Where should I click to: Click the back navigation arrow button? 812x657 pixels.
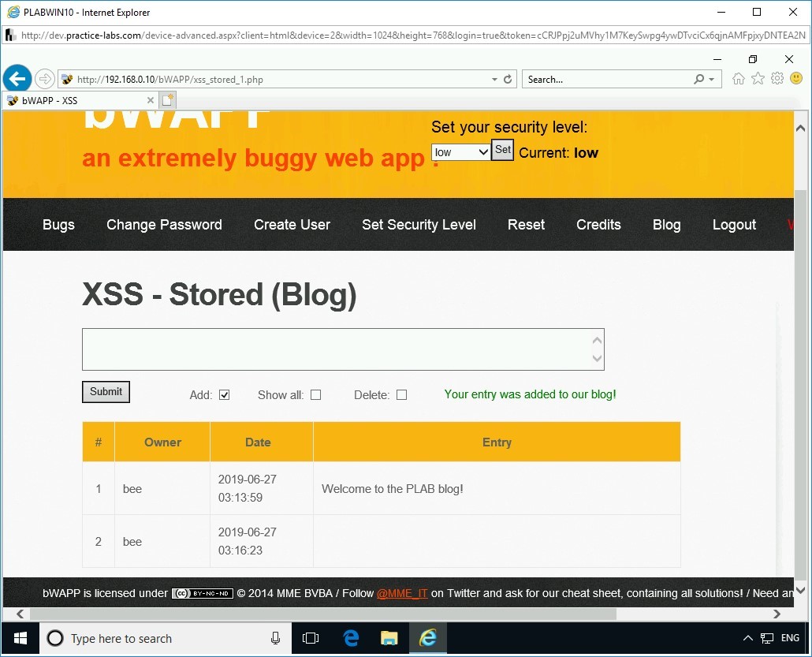(17, 78)
